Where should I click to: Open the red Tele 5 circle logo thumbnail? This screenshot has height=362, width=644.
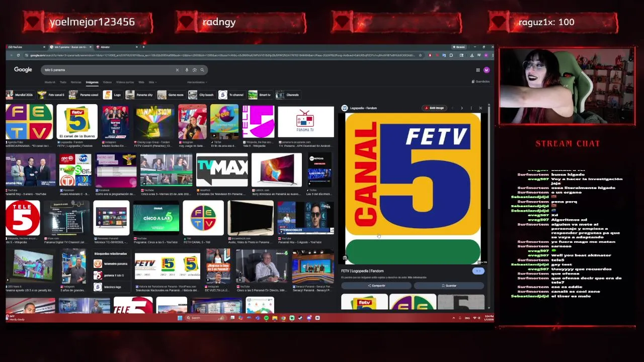click(23, 218)
